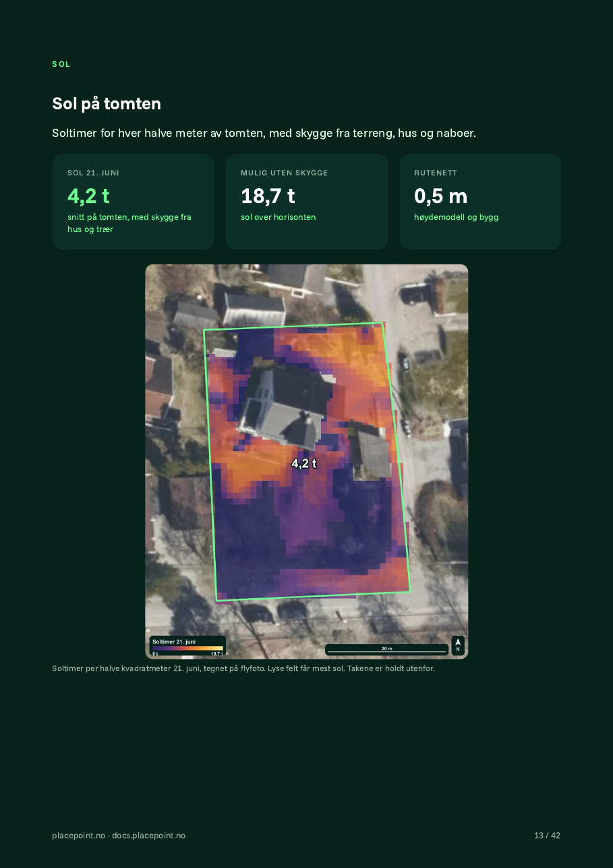
Task: Click the image caption below the map
Action: [x=243, y=669]
